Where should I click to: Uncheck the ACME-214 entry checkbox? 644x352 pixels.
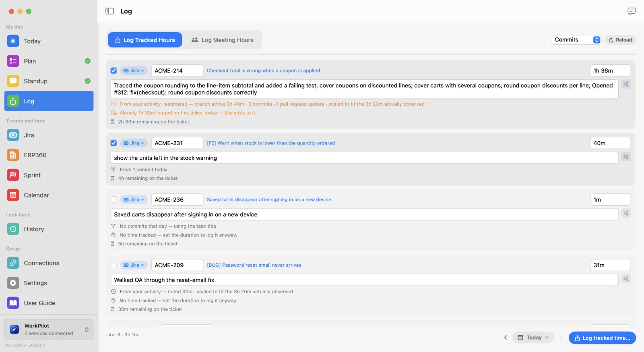point(114,70)
